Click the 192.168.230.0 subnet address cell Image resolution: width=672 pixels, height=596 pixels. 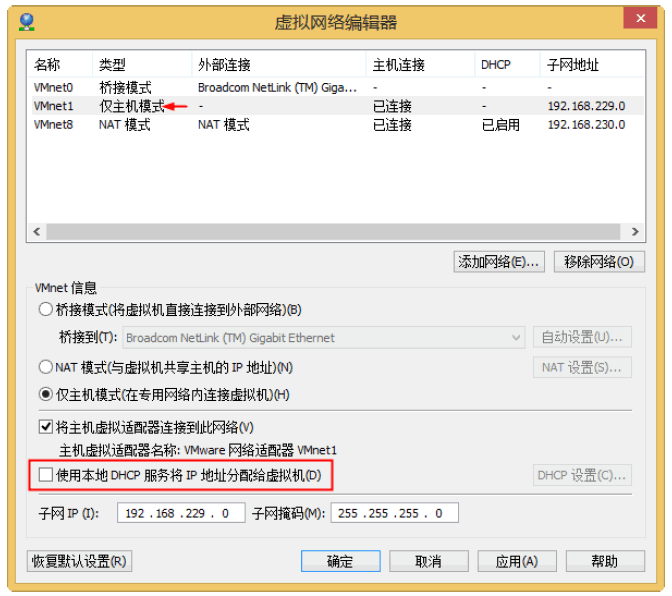click(x=586, y=125)
